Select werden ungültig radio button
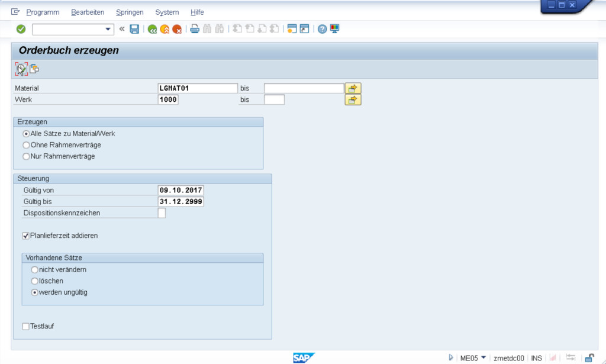 click(x=35, y=292)
